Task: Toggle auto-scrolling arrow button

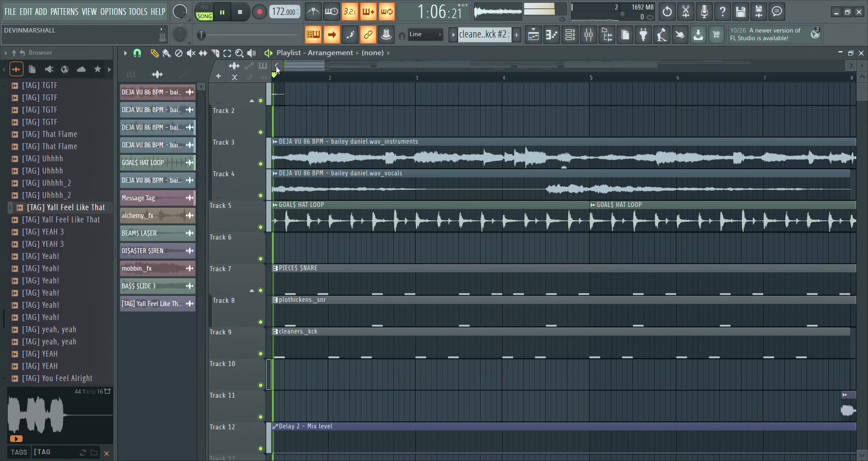Action: point(332,35)
